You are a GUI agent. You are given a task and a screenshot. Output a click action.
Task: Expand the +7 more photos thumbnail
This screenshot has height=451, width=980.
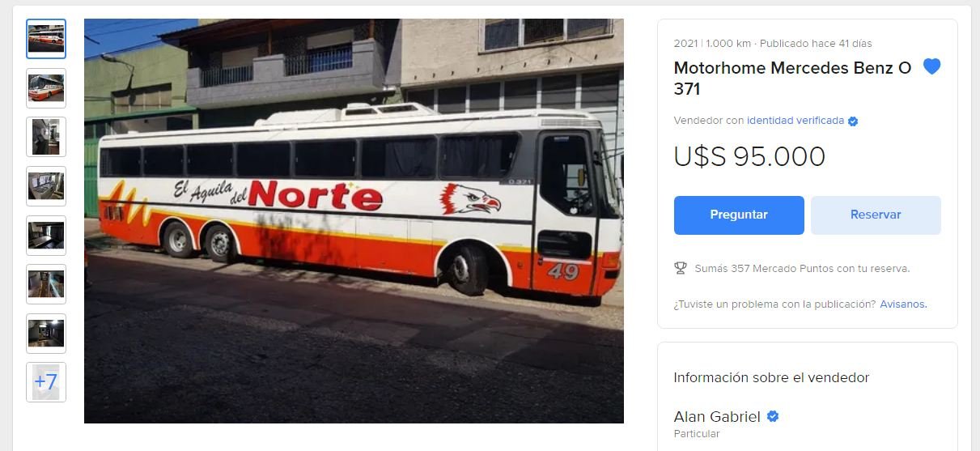pos(46,382)
